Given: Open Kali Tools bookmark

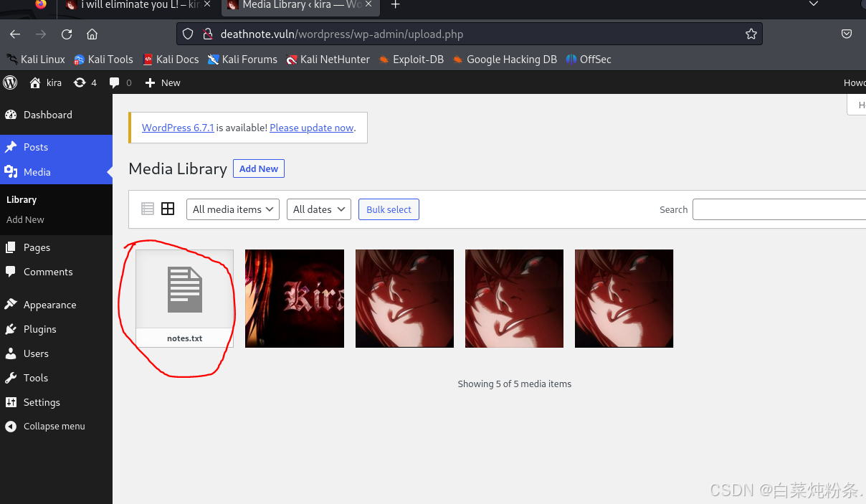Looking at the screenshot, I should tap(103, 60).
